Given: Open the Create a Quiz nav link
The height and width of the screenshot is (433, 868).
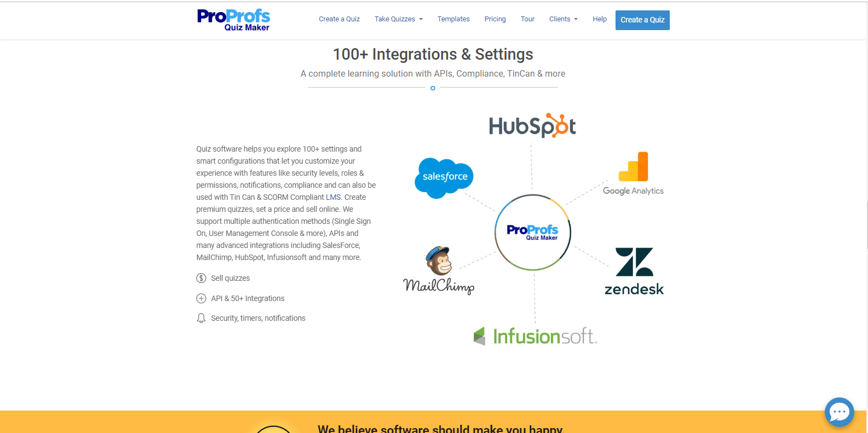Looking at the screenshot, I should (x=340, y=19).
